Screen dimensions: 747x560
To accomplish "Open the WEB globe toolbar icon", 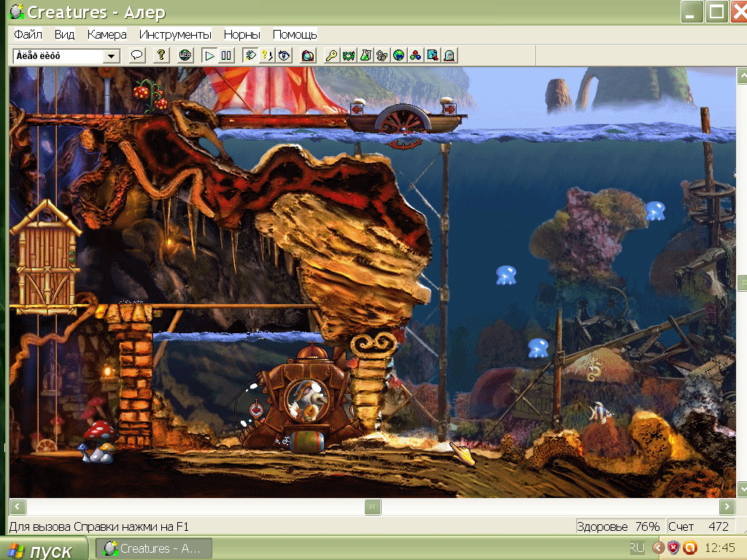I will tap(185, 55).
